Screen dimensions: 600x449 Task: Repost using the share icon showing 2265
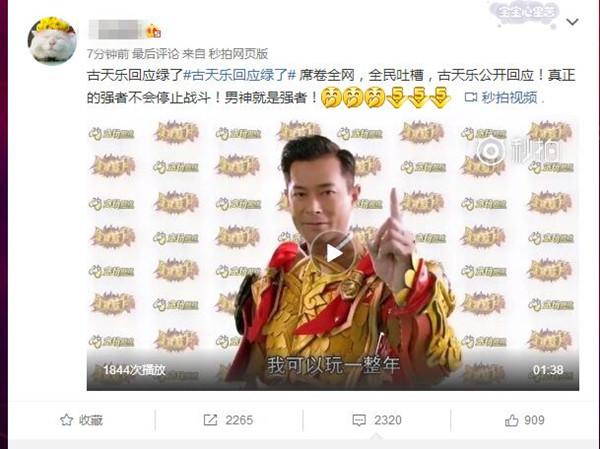(x=228, y=420)
